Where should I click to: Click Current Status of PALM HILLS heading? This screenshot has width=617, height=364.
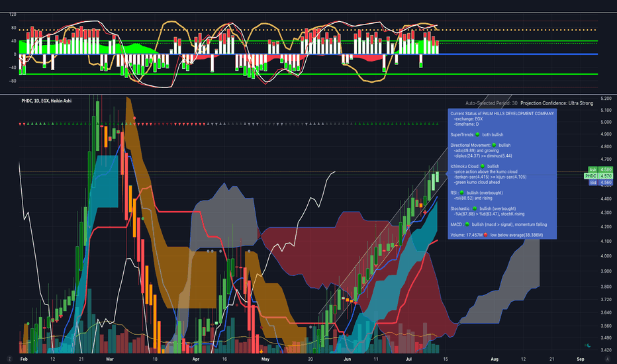[502, 113]
